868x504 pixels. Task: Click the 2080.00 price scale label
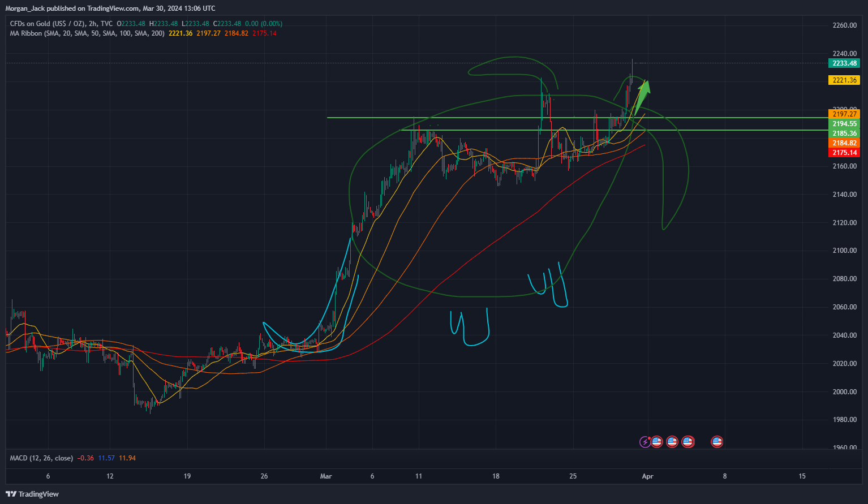point(845,279)
